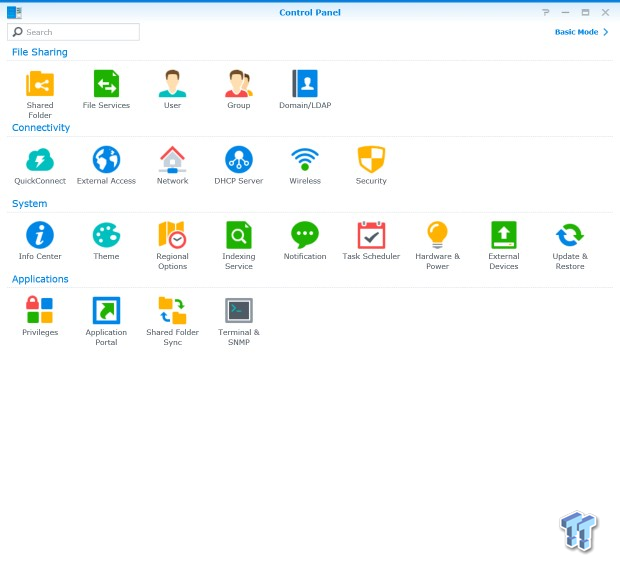Image resolution: width=620 pixels, height=575 pixels.
Task: Maximize the Control Panel window
Action: coord(585,12)
